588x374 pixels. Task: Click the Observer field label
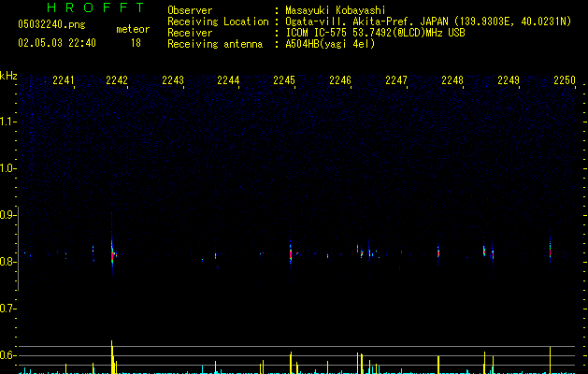(x=190, y=10)
